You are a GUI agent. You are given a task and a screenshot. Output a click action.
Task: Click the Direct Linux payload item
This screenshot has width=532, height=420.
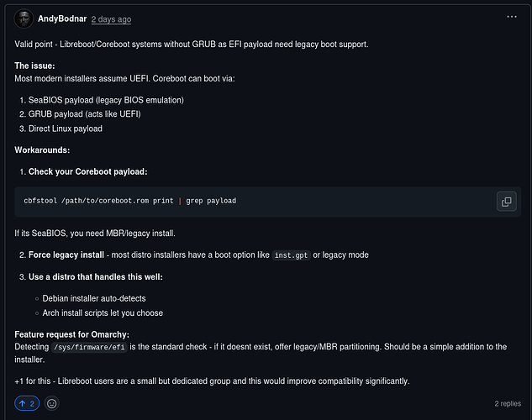pos(66,129)
